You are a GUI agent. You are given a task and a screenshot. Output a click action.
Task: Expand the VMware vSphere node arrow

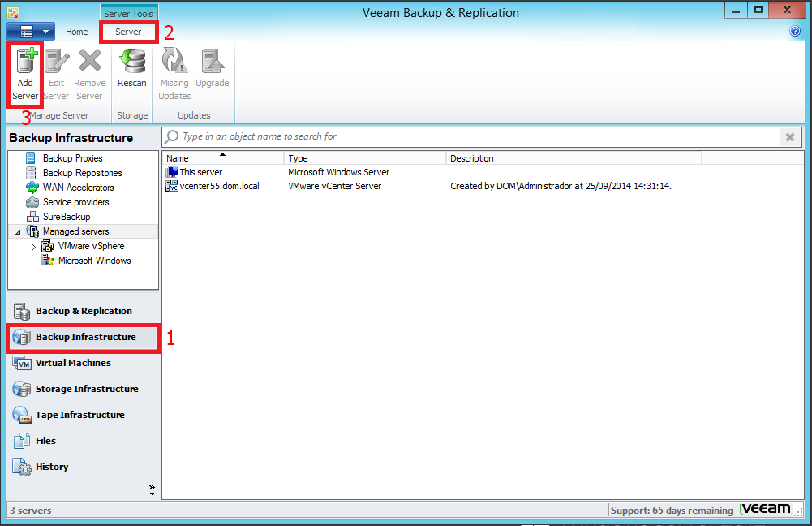pyautogui.click(x=33, y=247)
